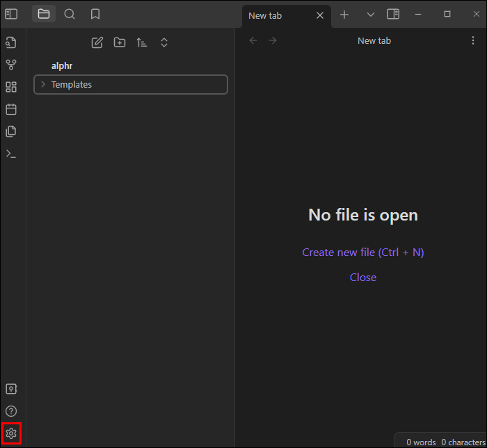487x448 pixels.
Task: Navigate forward with the right arrow
Action: (x=273, y=40)
